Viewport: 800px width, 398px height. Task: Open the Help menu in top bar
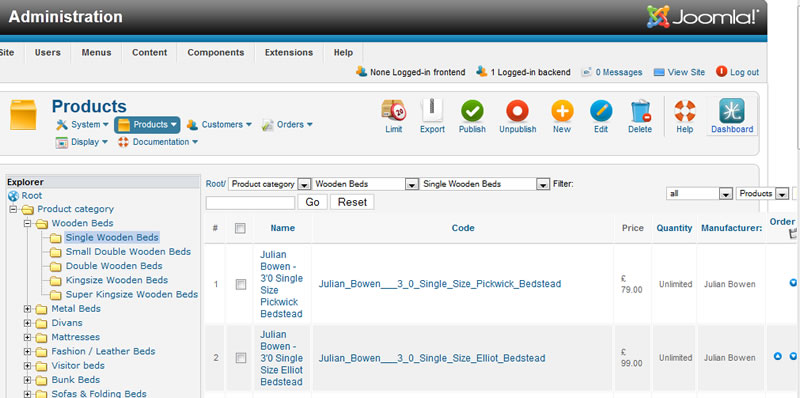(343, 53)
